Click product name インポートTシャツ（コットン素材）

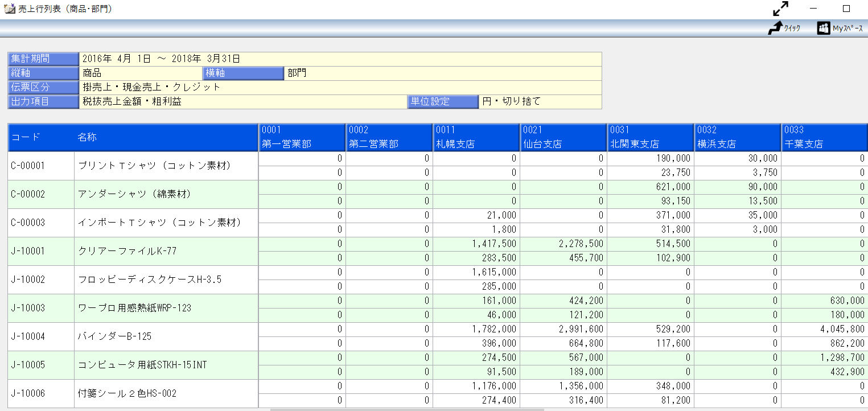159,223
